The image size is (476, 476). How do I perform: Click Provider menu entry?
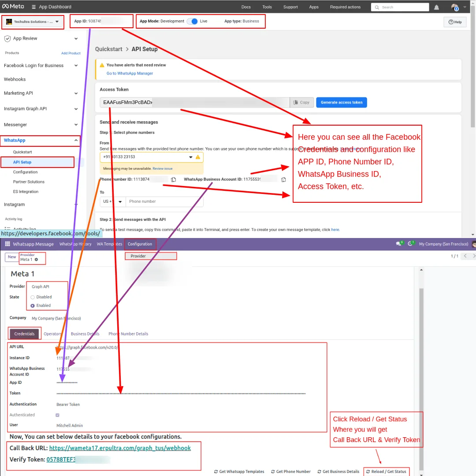(x=151, y=256)
